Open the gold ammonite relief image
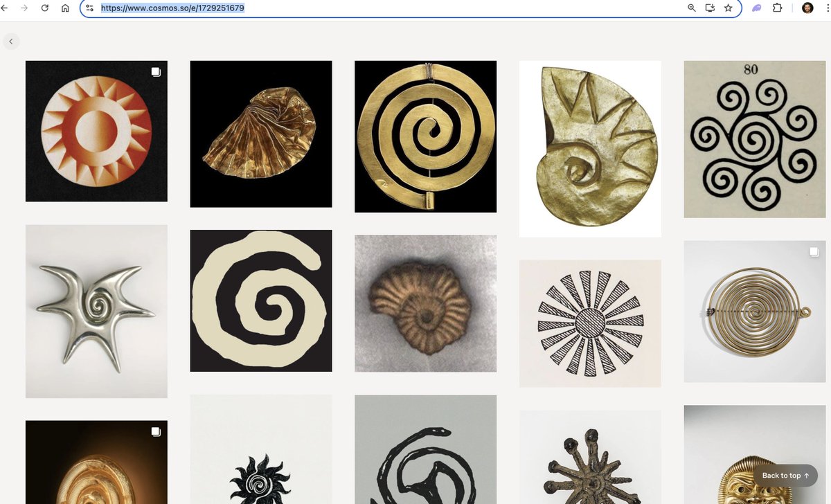 click(x=590, y=149)
